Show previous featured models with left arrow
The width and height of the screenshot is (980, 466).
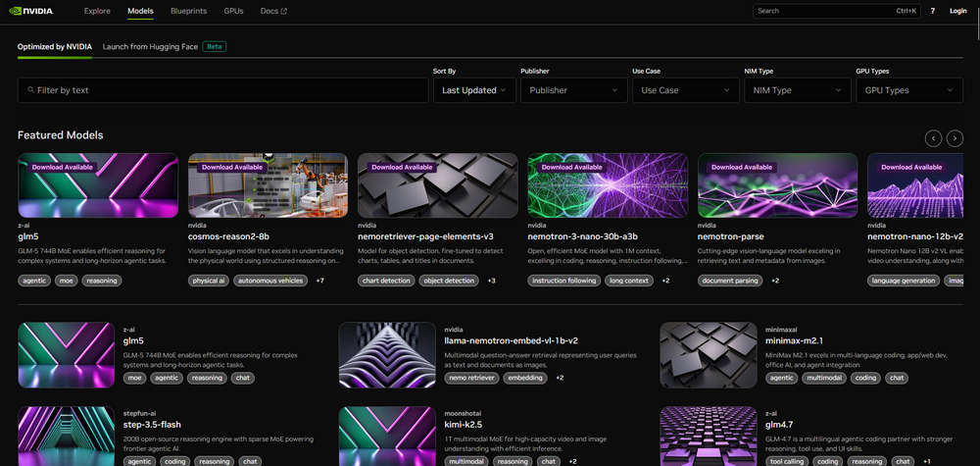[x=933, y=138]
